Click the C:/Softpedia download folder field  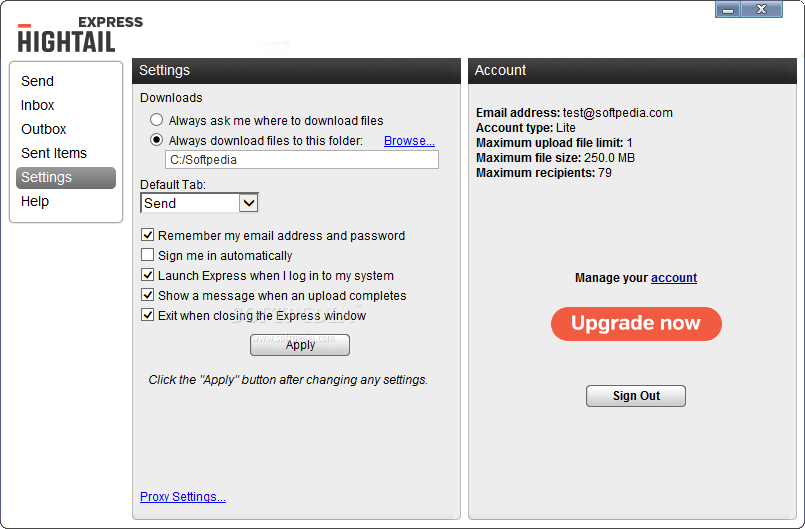tap(302, 160)
